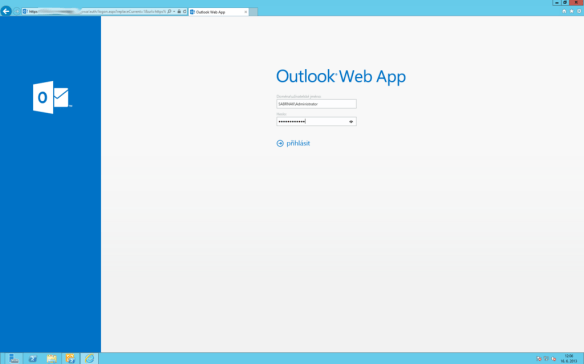Image resolution: width=584 pixels, height=364 pixels.
Task: Click the search magnifier in address bar
Action: point(169,12)
